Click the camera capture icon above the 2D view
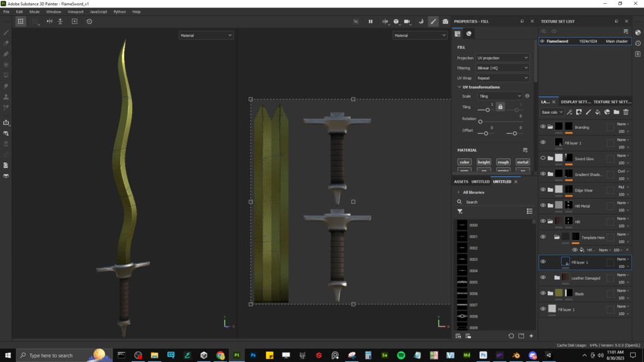Image resolution: width=644 pixels, height=362 pixels. click(x=445, y=21)
